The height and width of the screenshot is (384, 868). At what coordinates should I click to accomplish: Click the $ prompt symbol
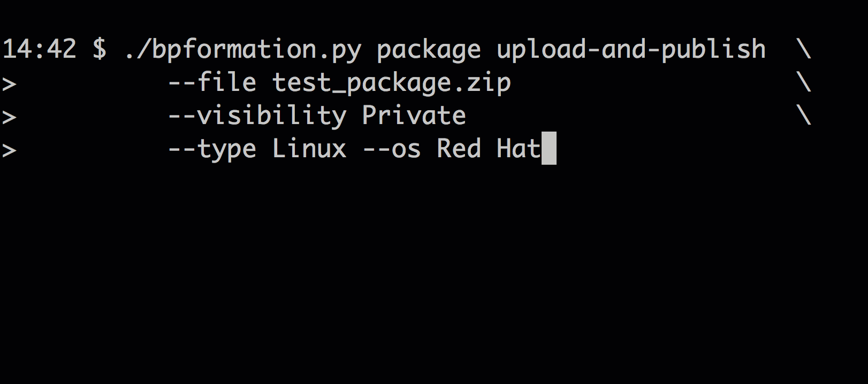coord(100,49)
